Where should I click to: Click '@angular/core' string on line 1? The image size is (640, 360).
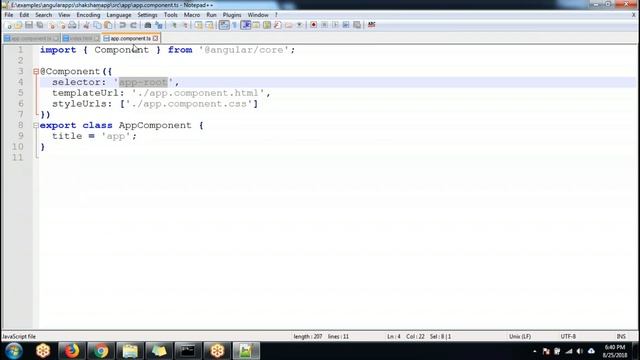(x=244, y=50)
